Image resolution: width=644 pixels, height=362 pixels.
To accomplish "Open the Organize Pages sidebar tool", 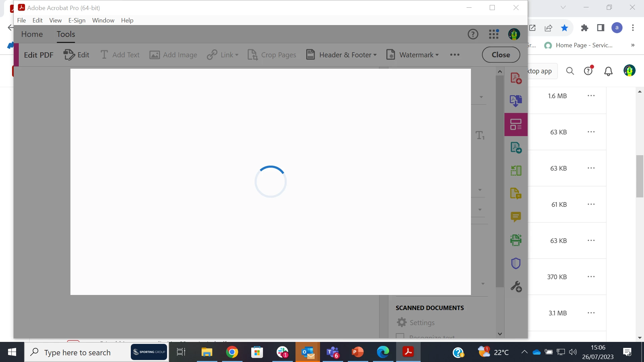I will 516,171.
